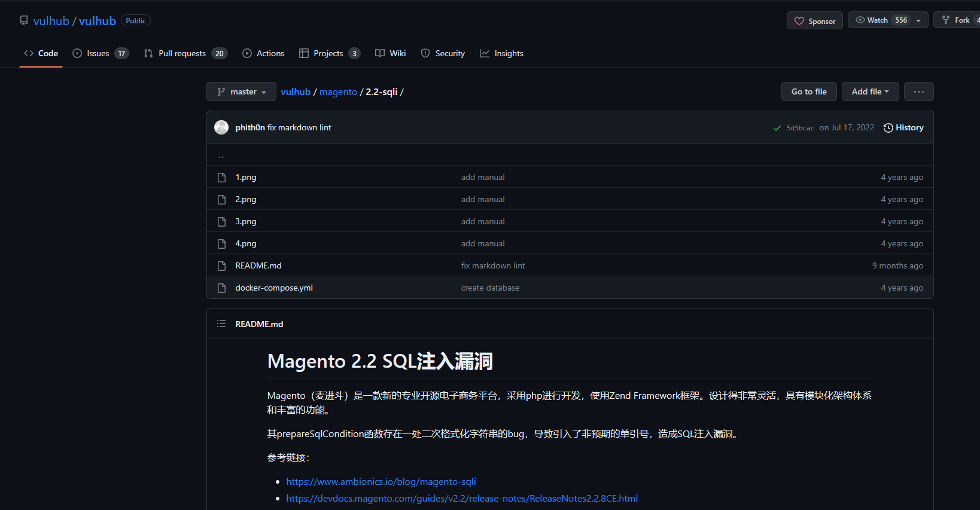The height and width of the screenshot is (510, 980).
Task: Open the create database commit message
Action: (491, 288)
